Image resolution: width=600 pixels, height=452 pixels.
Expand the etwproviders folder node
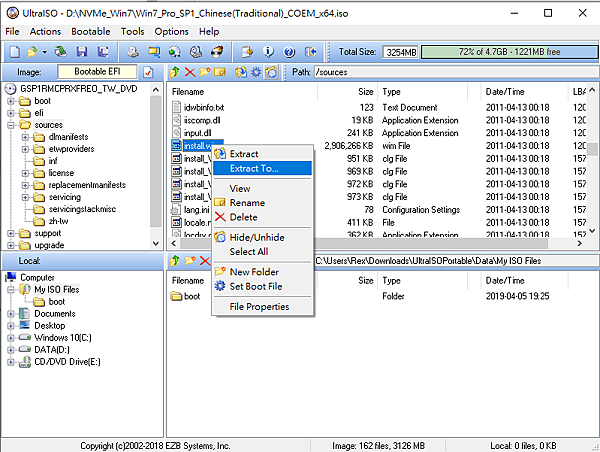[25, 149]
